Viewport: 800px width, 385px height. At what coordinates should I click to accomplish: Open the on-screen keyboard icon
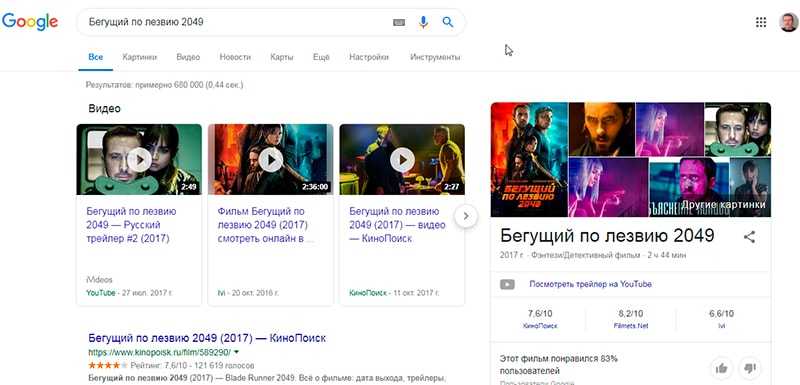click(399, 22)
